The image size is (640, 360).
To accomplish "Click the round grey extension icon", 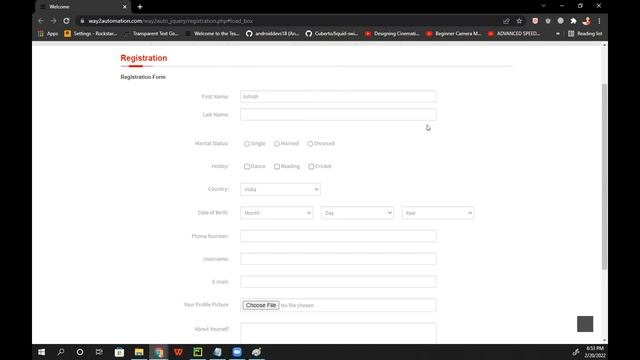I will tap(560, 21).
